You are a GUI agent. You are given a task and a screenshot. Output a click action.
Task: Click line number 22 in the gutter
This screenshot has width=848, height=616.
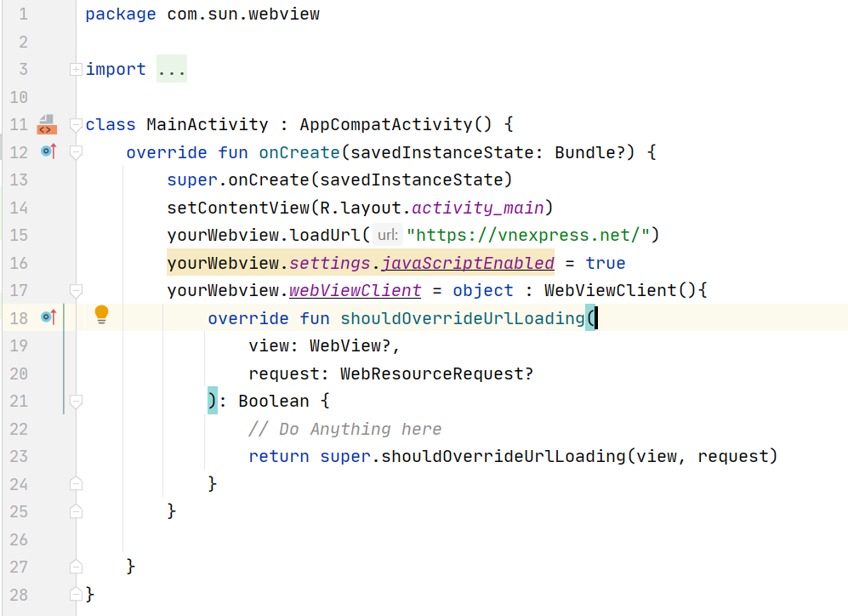(19, 429)
